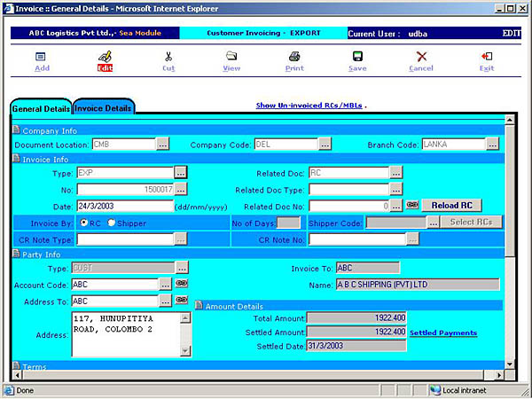Click Internet Explorer icon in title bar
This screenshot has height=399, width=532.
(x=9, y=9)
